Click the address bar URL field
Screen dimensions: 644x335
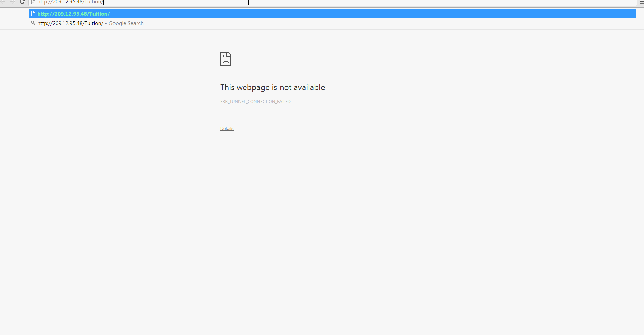pyautogui.click(x=332, y=2)
